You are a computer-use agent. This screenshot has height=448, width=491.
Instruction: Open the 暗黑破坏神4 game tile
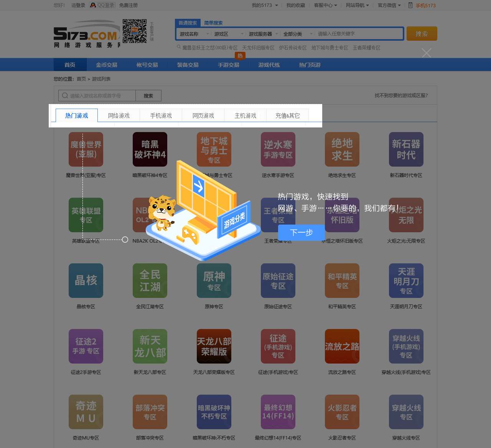tap(150, 149)
